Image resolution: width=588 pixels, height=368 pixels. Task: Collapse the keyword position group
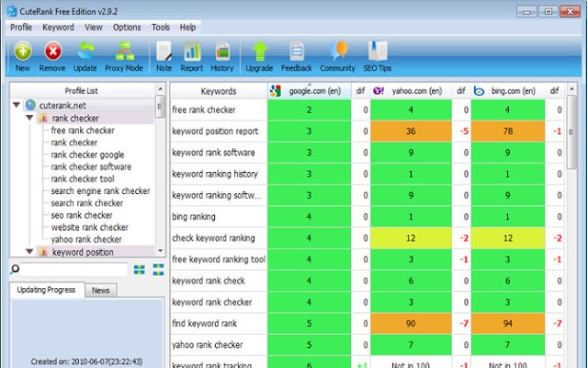(29, 251)
